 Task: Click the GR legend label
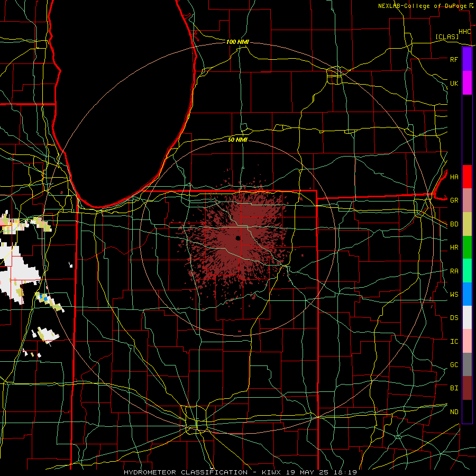tap(454, 200)
